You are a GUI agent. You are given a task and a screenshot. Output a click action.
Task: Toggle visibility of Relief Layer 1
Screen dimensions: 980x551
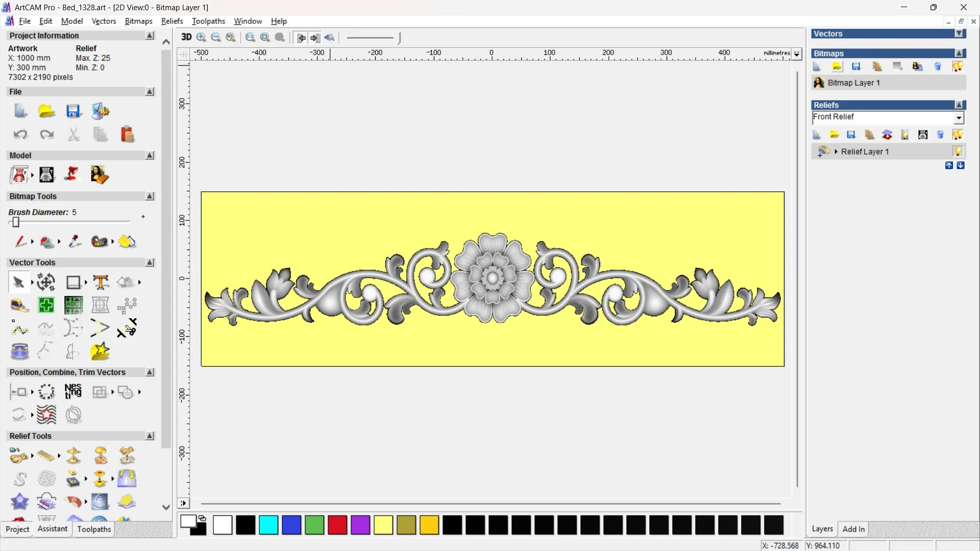point(958,152)
